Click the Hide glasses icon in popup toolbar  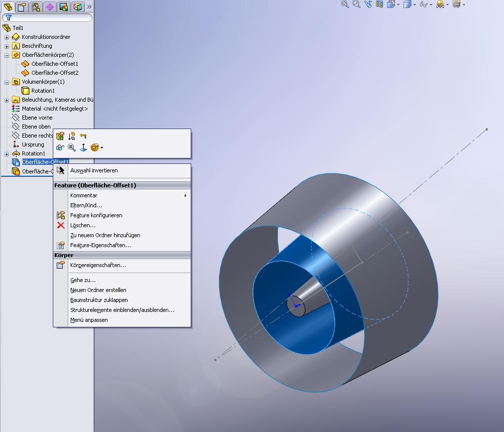60,147
